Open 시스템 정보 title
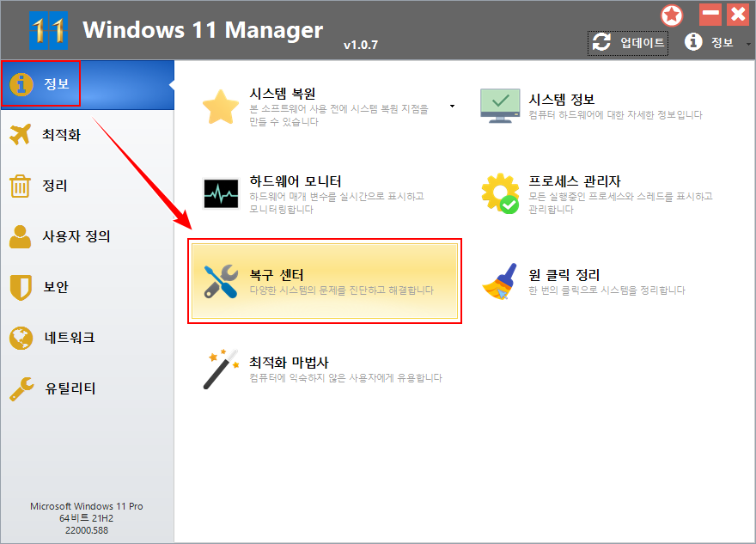The height and width of the screenshot is (544, 756). coord(562,100)
